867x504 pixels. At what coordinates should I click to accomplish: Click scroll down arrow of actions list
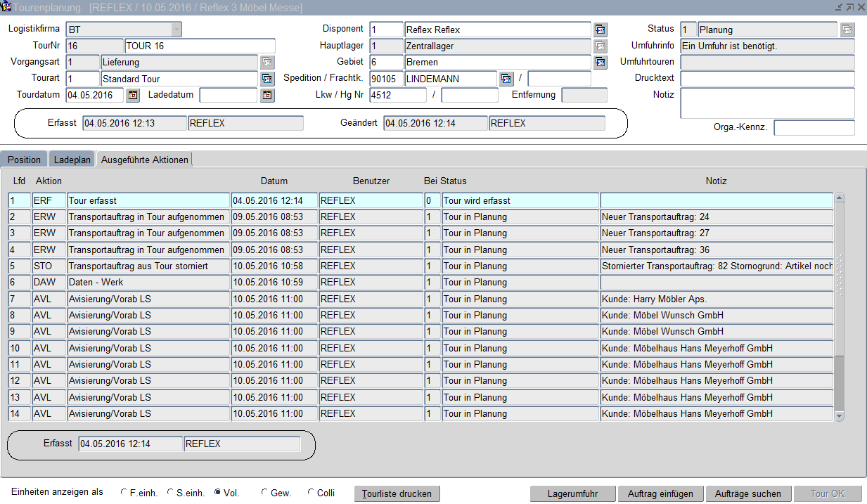(x=838, y=416)
